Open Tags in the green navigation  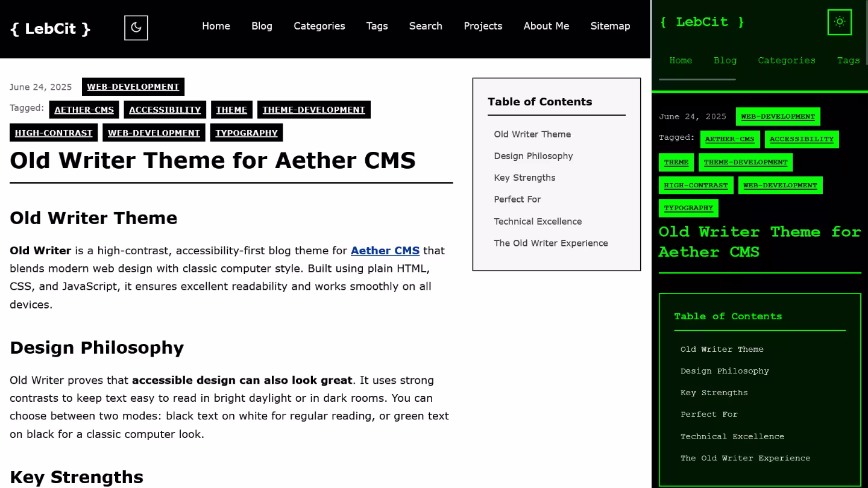tap(848, 60)
